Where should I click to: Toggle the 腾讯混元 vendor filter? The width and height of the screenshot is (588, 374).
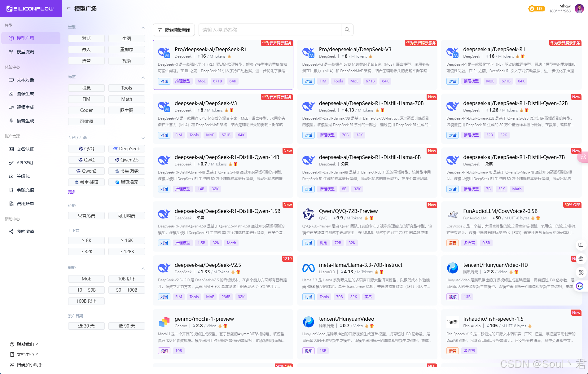(127, 182)
